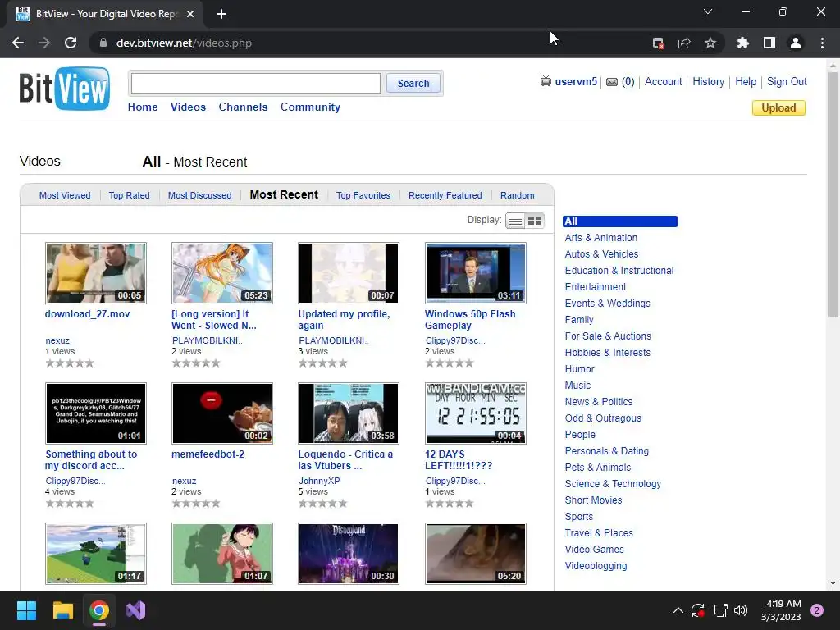Select the All category
840x630 pixels.
click(620, 221)
